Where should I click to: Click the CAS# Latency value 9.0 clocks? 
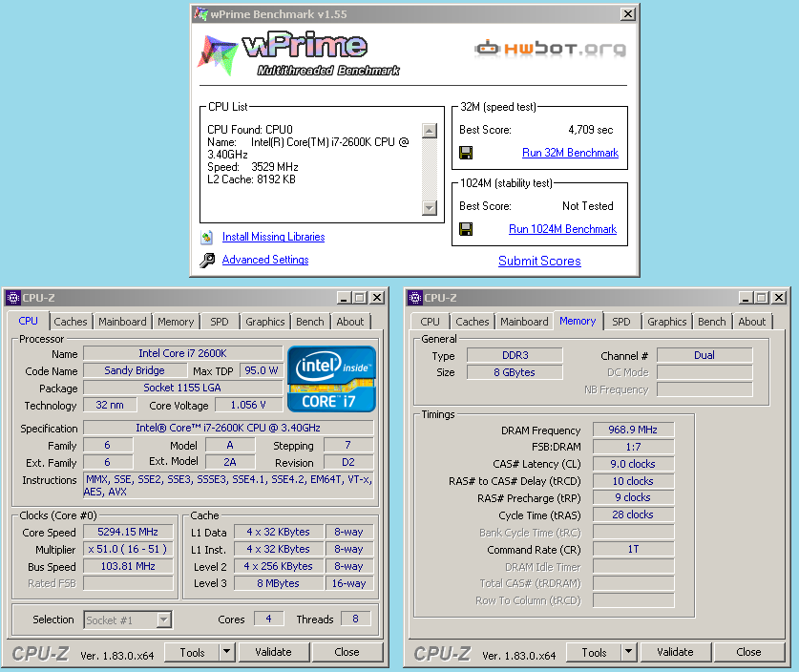pyautogui.click(x=634, y=464)
